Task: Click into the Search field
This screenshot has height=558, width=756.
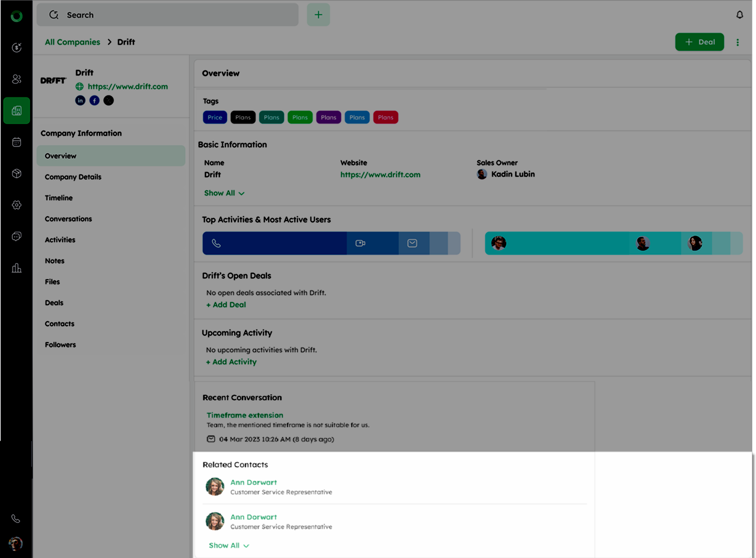Action: (x=174, y=15)
